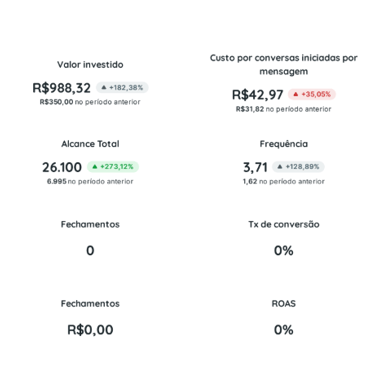Click the ROAS metric label
The width and height of the screenshot is (375, 367).
tap(284, 303)
